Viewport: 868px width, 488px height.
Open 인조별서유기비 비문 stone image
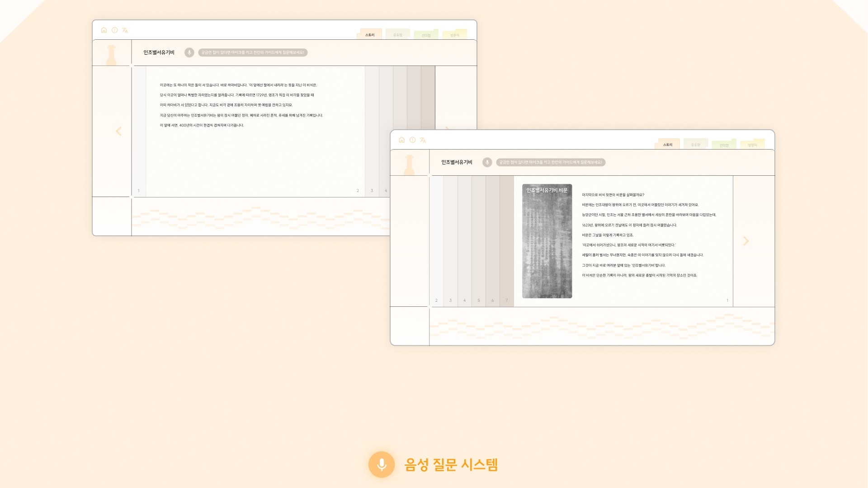pos(547,241)
